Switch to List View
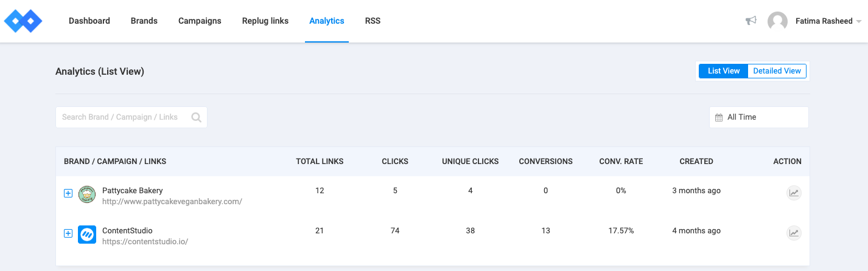Viewport: 868px width, 271px height. tap(723, 71)
